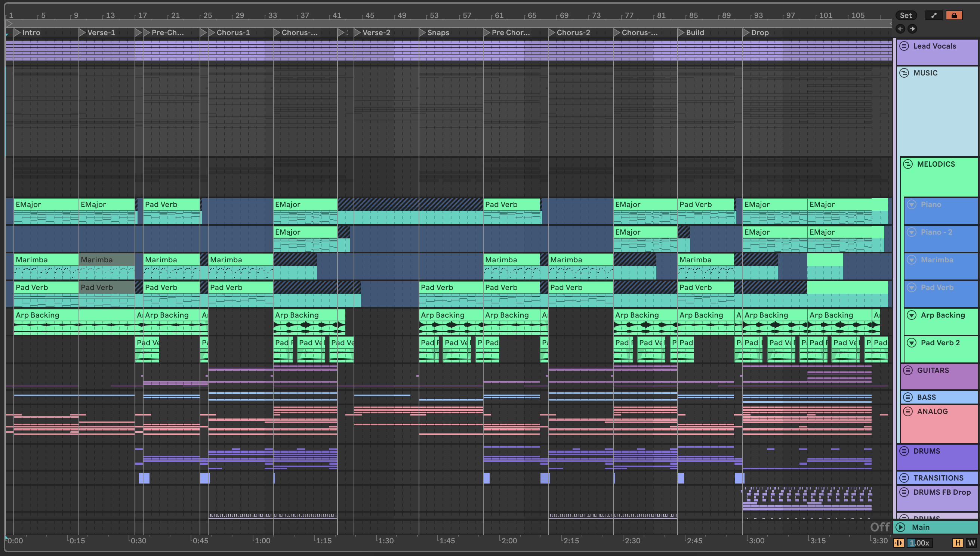Viewport: 980px width, 556px height.
Task: Unfold the Arp Backing track
Action: [912, 315]
